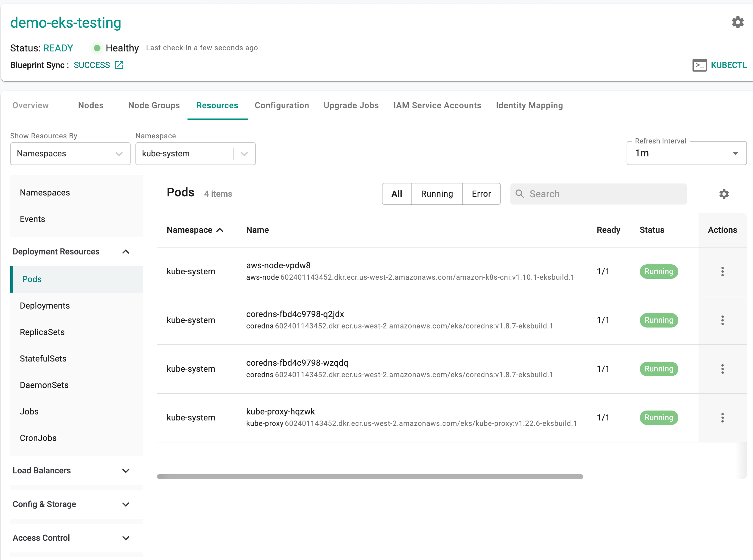
Task: Open the Namespace kube-system dropdown
Action: (195, 154)
